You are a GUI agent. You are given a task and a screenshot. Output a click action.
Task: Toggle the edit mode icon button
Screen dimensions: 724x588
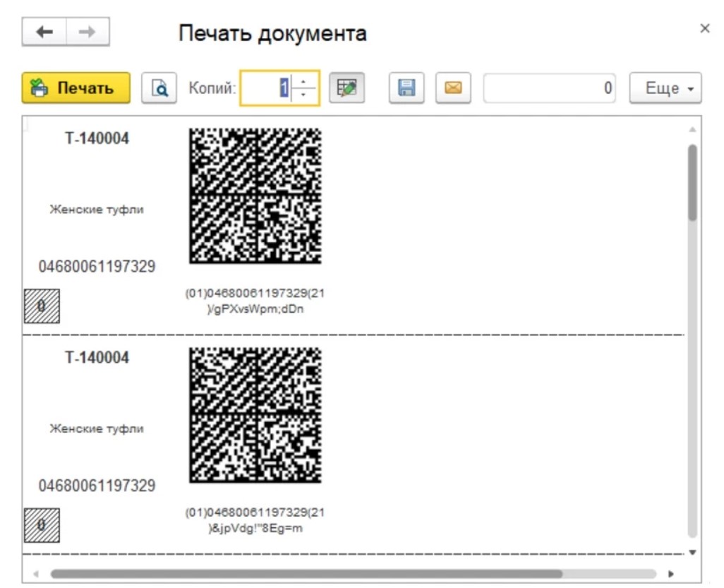(346, 88)
